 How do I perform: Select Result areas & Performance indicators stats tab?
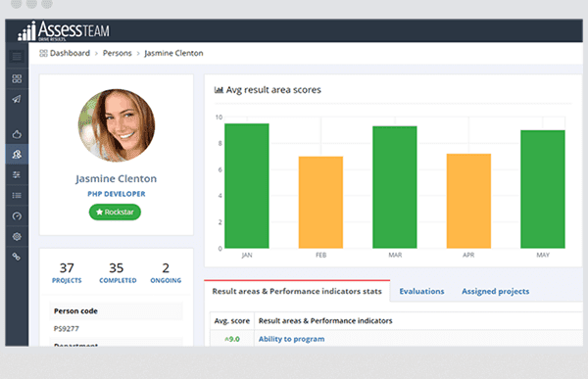tap(297, 291)
